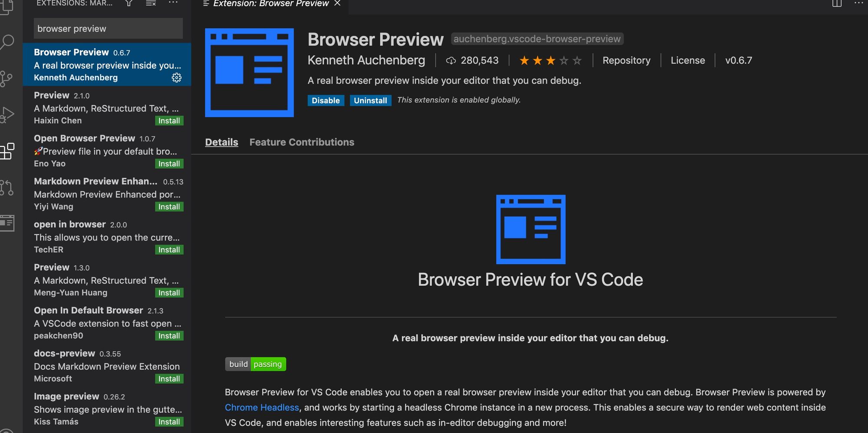
Task: Click the 280,543 install count
Action: coord(480,60)
